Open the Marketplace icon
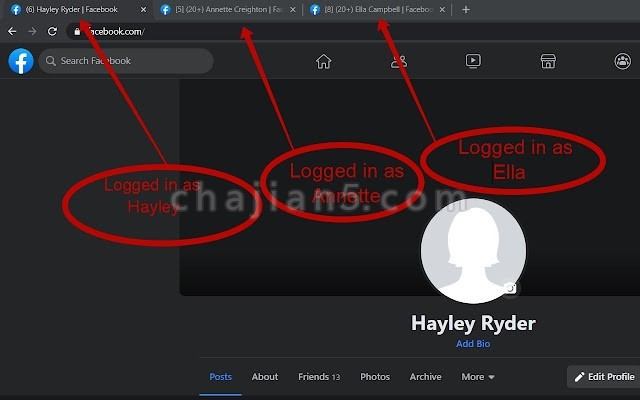640x400 pixels. [x=548, y=61]
